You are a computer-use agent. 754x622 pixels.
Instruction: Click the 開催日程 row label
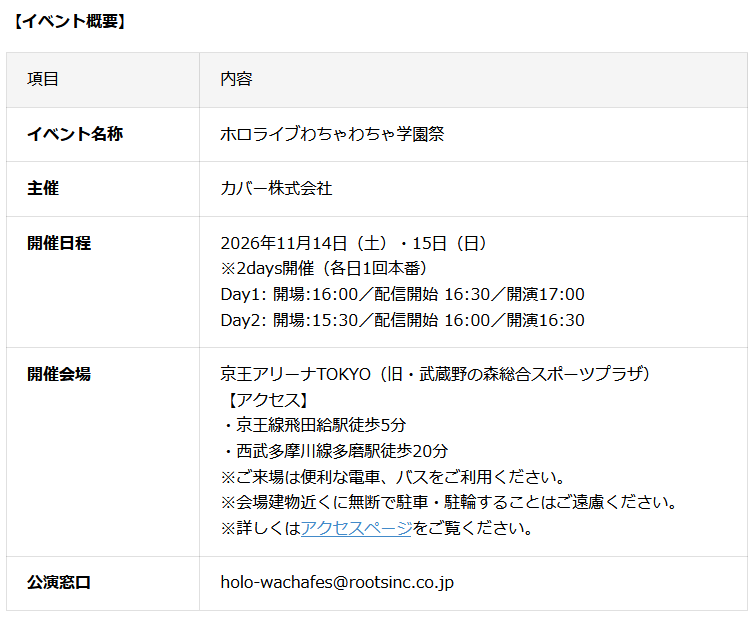click(59, 243)
